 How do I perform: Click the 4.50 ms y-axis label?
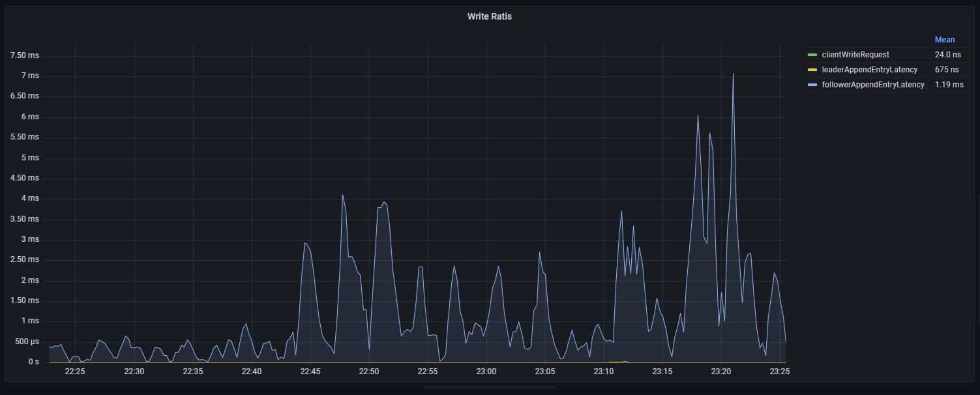[25, 178]
